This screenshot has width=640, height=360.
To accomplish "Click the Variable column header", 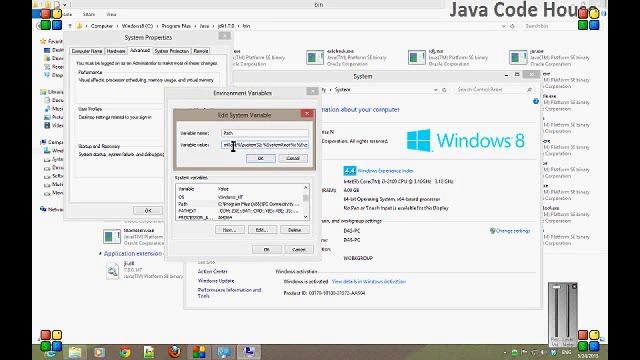I will point(186,189).
